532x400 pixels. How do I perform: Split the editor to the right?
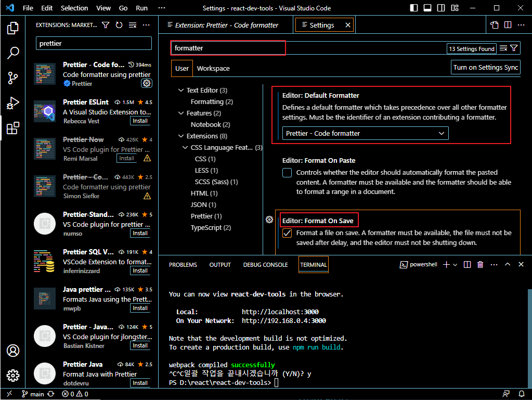click(508, 25)
